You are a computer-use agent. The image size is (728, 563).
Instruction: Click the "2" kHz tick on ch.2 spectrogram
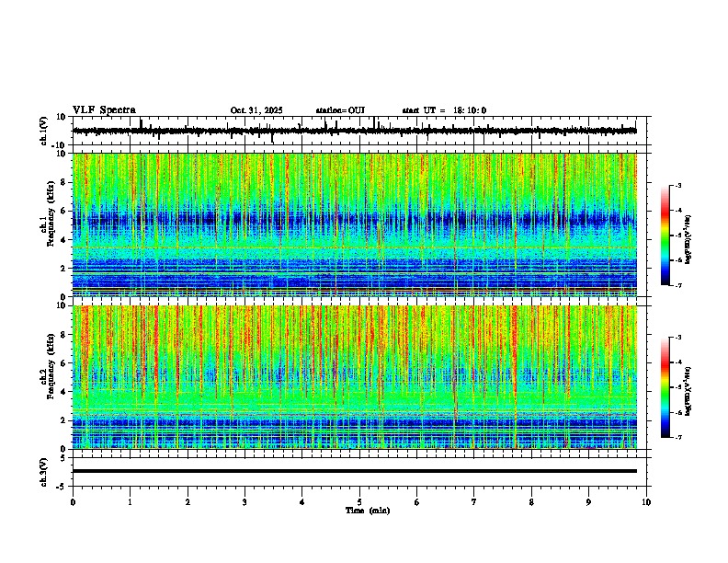coord(64,420)
